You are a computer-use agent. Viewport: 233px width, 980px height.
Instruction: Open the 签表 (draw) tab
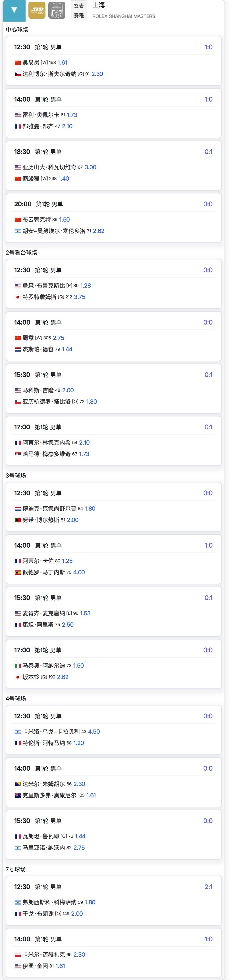[x=79, y=6]
